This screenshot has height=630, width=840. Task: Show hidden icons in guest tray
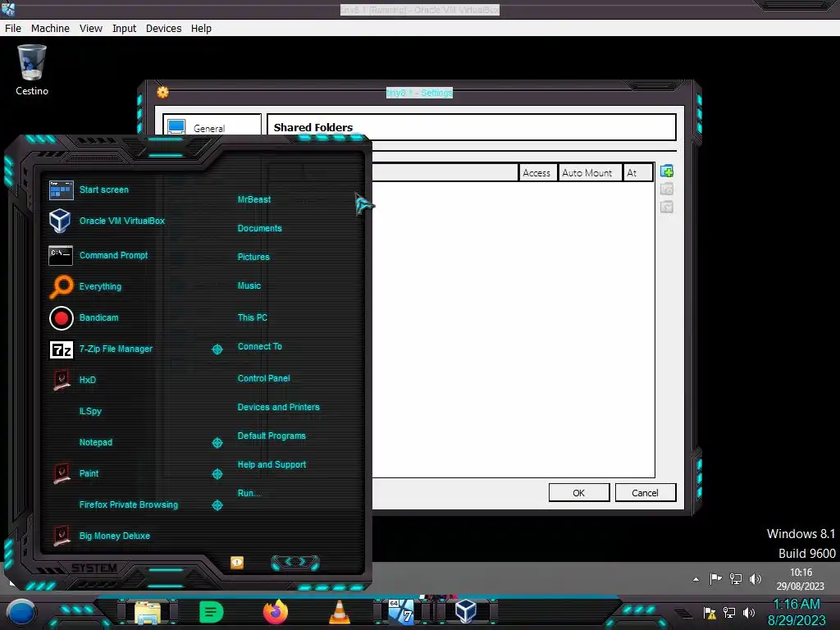[696, 579]
